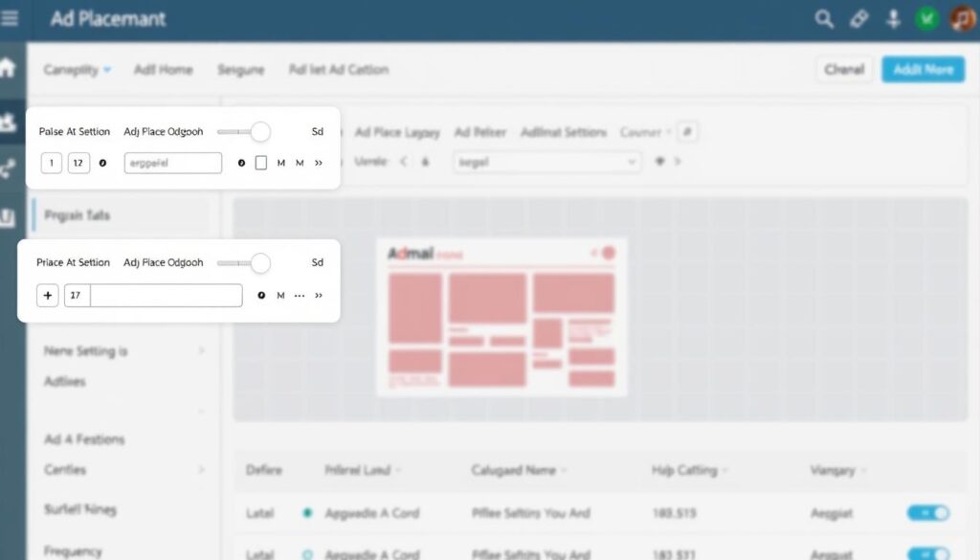Open the hamburger navigation menu
980x560 pixels.
(11, 16)
